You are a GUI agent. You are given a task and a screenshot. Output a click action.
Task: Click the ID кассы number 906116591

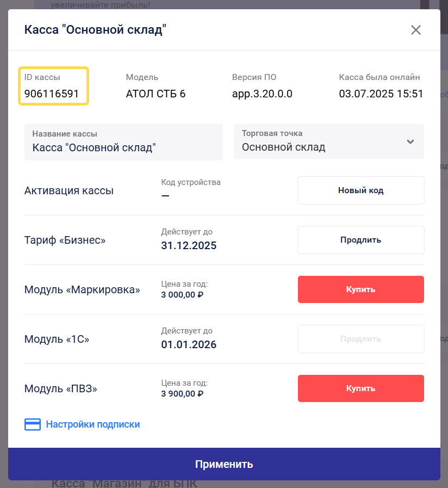(x=52, y=94)
